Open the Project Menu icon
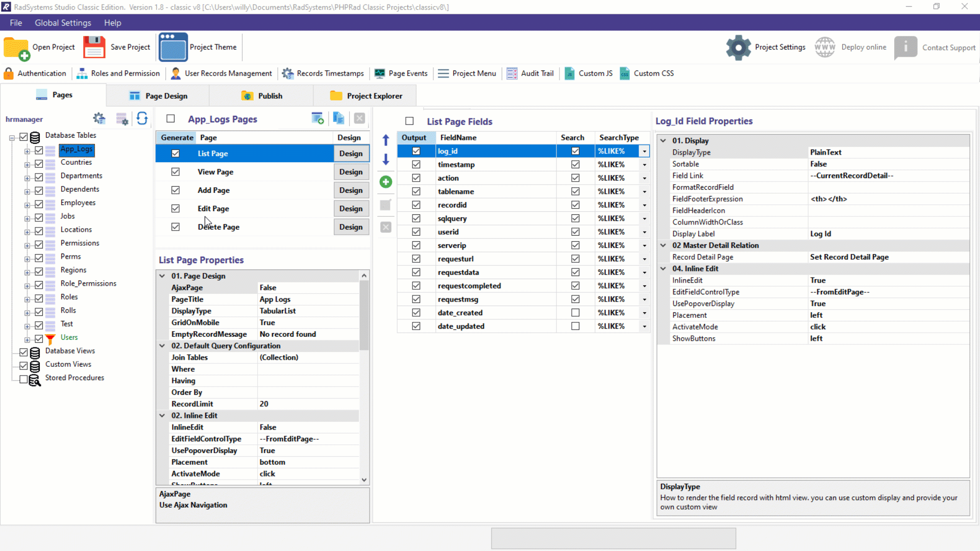Screen dimensions: 980x551 pyautogui.click(x=444, y=73)
